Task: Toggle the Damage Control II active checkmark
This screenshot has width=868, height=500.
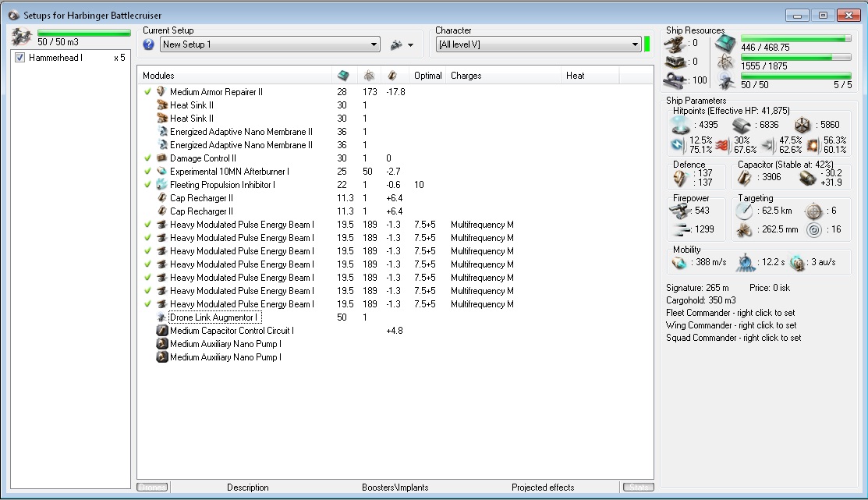Action: (147, 158)
